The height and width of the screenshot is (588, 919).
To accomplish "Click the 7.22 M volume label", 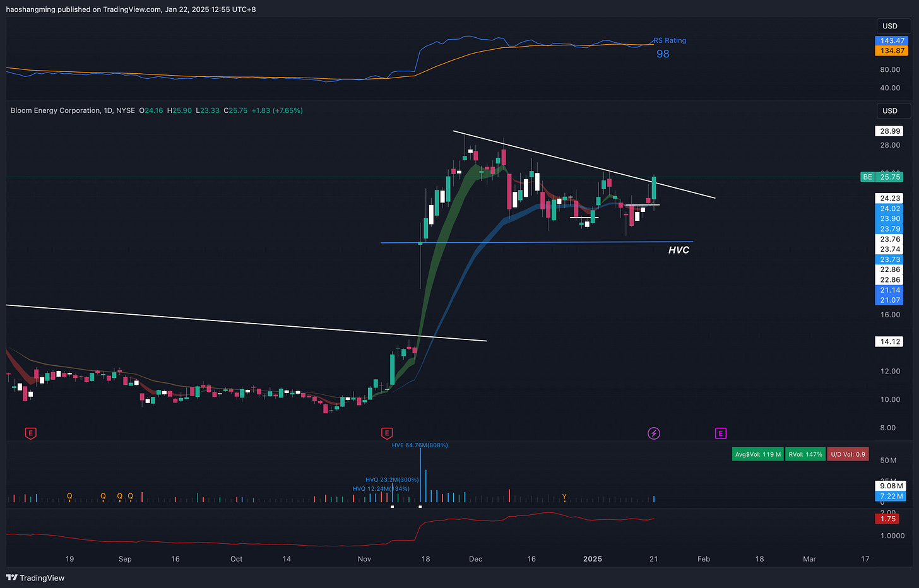I will (891, 497).
